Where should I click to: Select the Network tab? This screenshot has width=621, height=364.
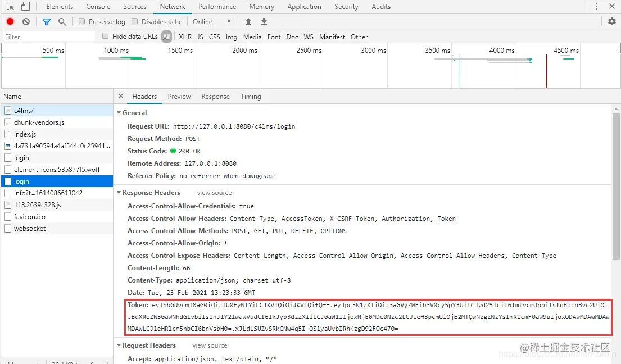(x=173, y=7)
